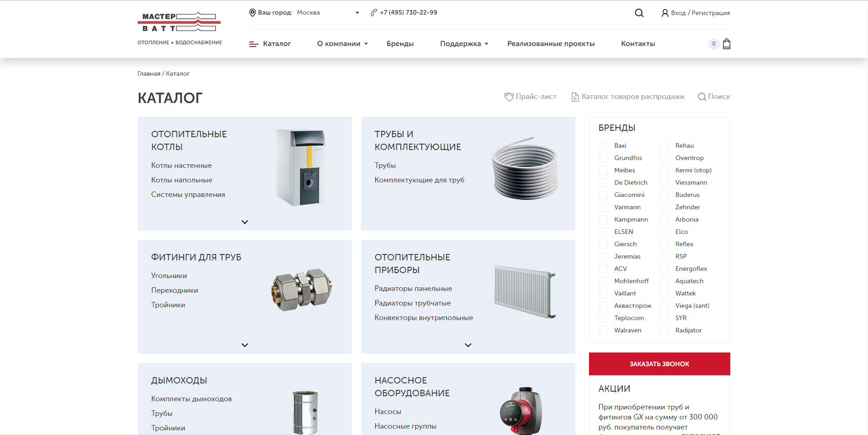Click the cart counter badge showing 0

pos(714,44)
